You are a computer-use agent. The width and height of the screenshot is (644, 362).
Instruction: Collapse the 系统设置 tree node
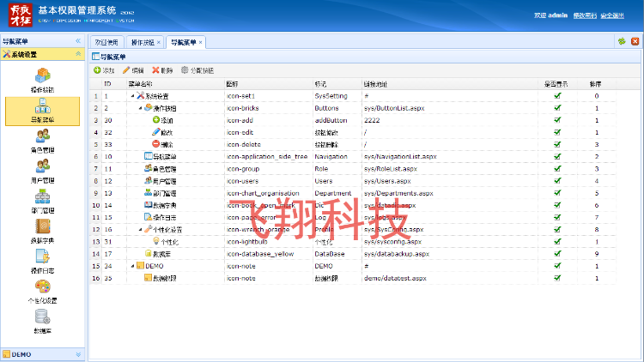click(x=132, y=96)
